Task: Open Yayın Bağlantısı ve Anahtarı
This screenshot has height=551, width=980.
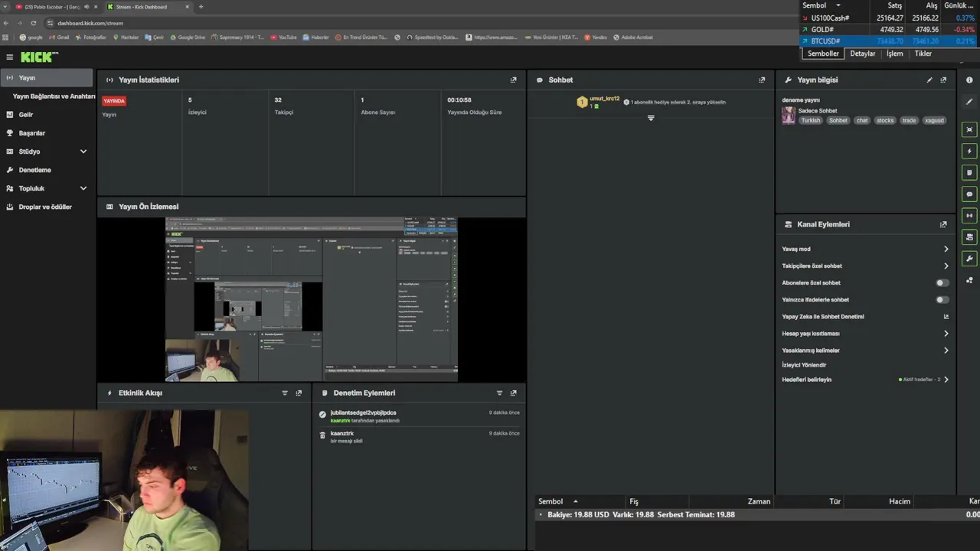Action: [x=54, y=96]
